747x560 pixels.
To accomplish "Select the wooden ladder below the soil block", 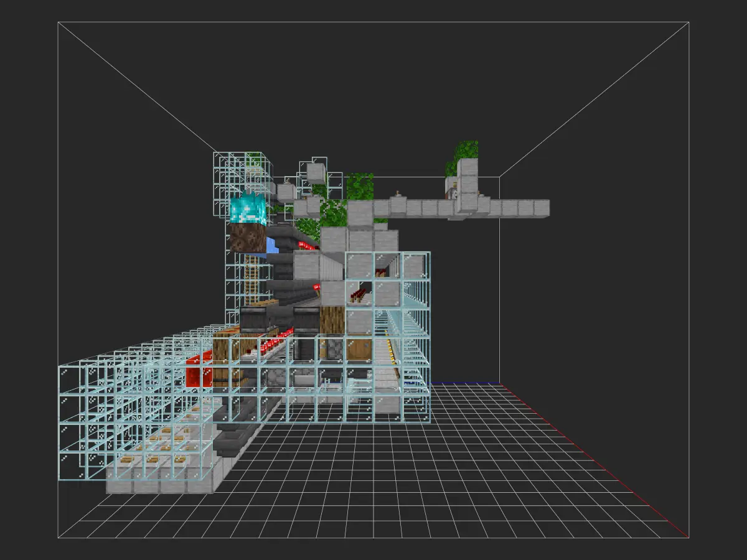I will click(251, 279).
